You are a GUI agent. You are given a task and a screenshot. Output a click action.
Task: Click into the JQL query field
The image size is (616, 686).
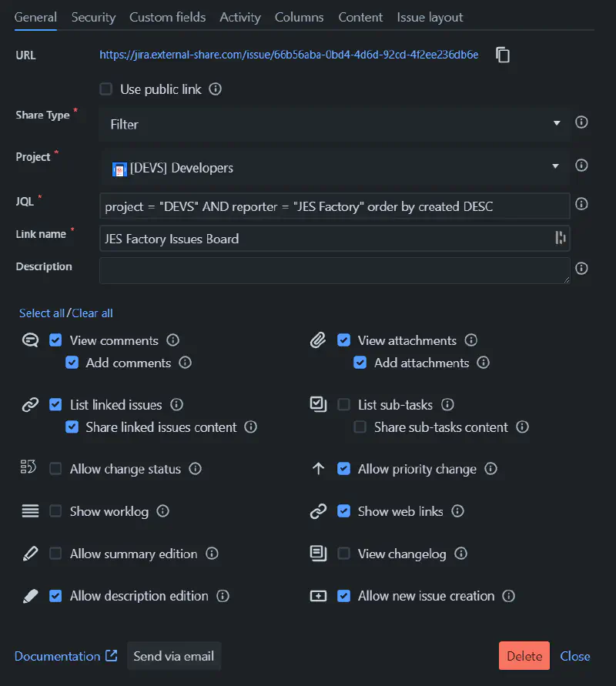coord(335,206)
